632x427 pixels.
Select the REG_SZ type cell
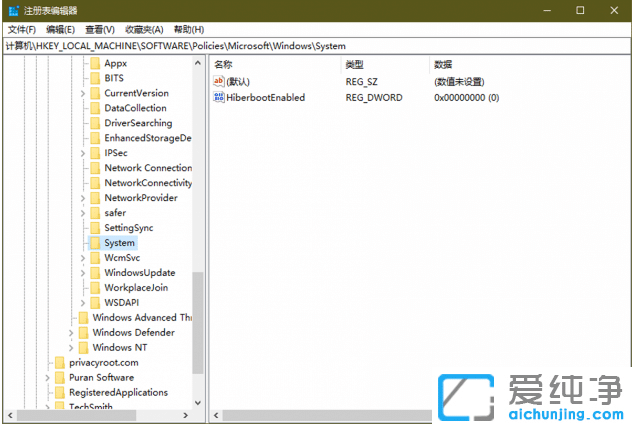pyautogui.click(x=362, y=82)
